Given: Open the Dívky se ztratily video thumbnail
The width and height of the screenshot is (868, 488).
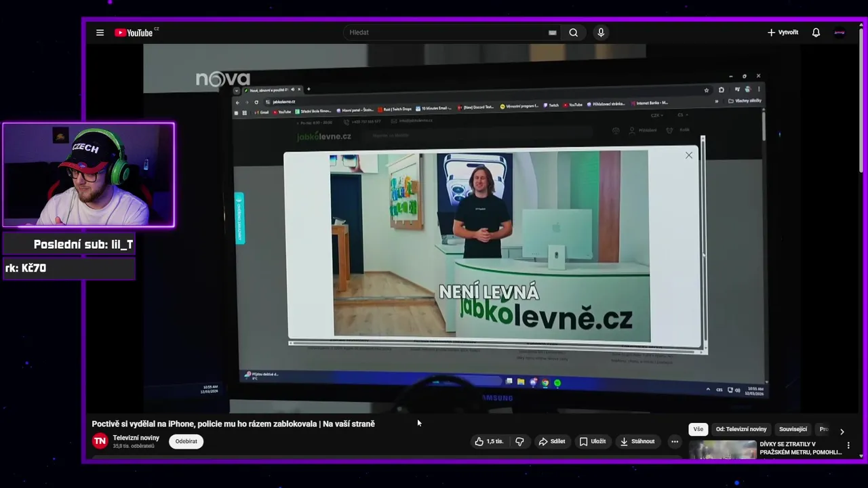Looking at the screenshot, I should pos(723,449).
